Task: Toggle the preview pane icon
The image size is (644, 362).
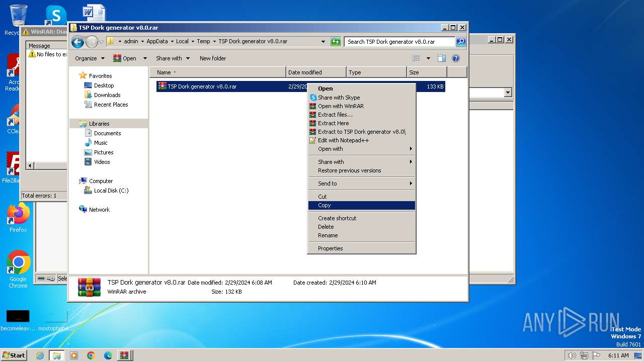Action: tap(441, 58)
